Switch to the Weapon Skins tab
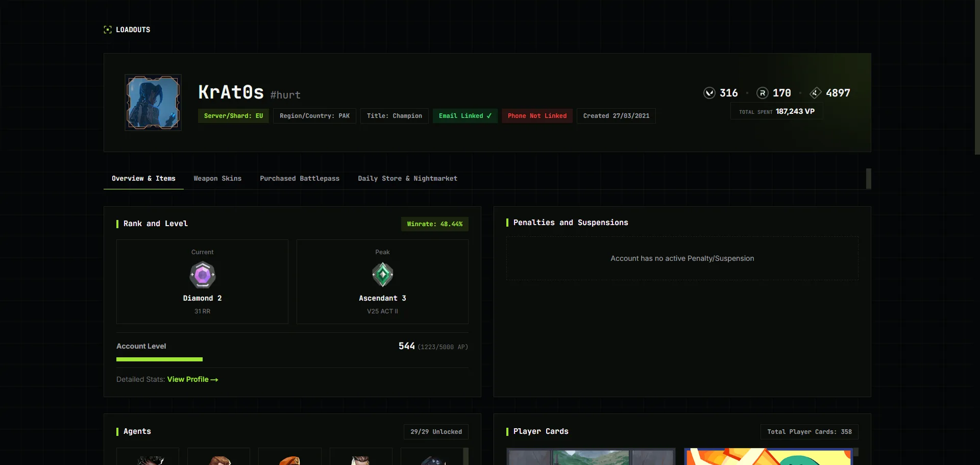The height and width of the screenshot is (465, 980). (217, 179)
